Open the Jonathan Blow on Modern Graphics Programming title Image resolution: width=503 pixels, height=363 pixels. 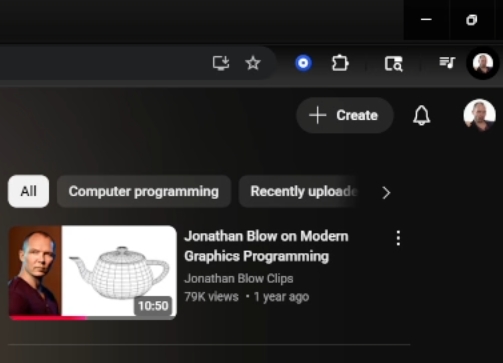[x=266, y=246]
